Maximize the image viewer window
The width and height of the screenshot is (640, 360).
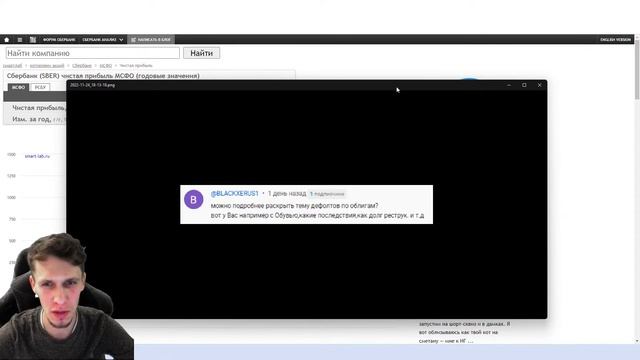(524, 85)
